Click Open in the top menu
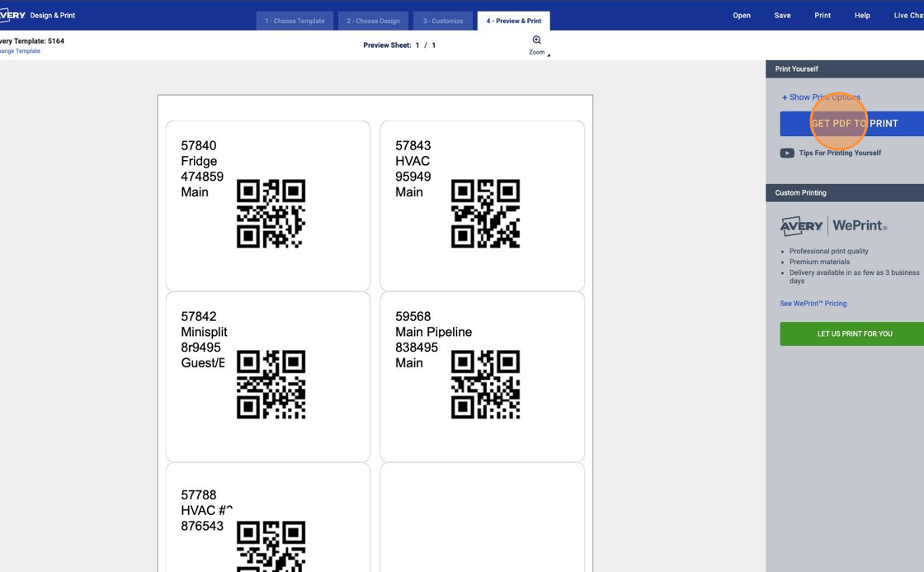The image size is (924, 572). tap(742, 16)
